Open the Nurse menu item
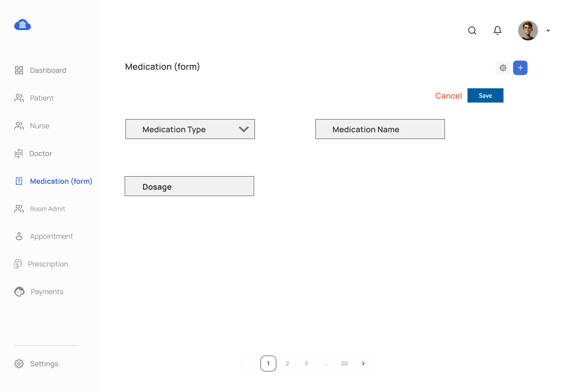This screenshot has width=570, height=392. pyautogui.click(x=40, y=126)
